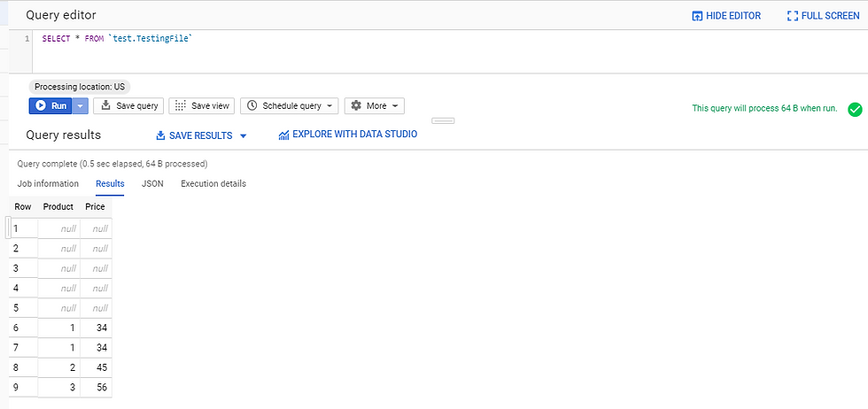This screenshot has height=409, width=868.
Task: Click line number 1 in editor gutter
Action: coord(27,39)
